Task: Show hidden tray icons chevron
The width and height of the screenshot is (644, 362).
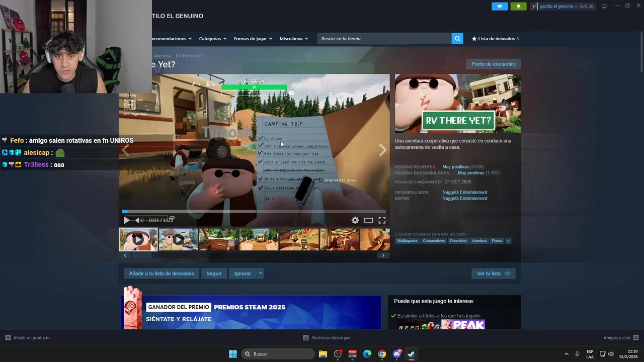Action: 566,354
